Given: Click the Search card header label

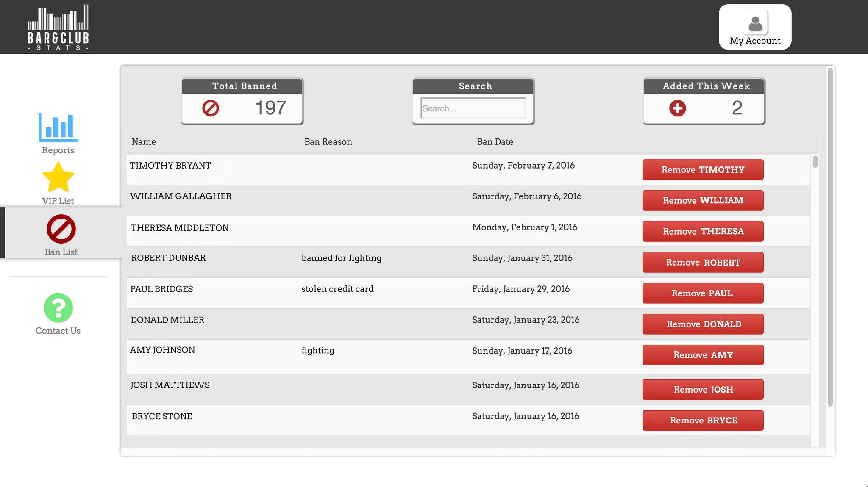Looking at the screenshot, I should (476, 86).
